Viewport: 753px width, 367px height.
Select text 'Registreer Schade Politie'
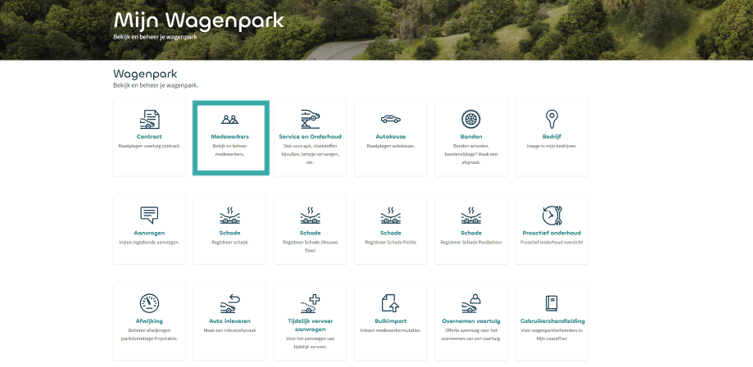pos(390,242)
